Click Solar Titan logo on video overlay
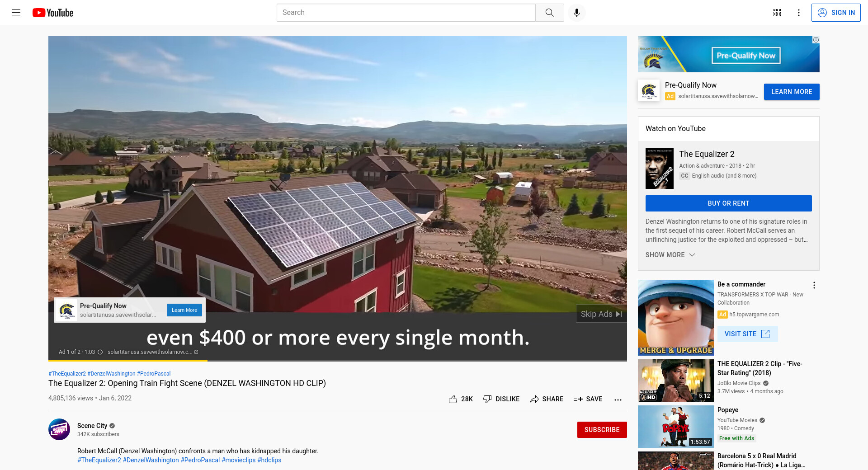This screenshot has width=868, height=470. click(x=67, y=310)
